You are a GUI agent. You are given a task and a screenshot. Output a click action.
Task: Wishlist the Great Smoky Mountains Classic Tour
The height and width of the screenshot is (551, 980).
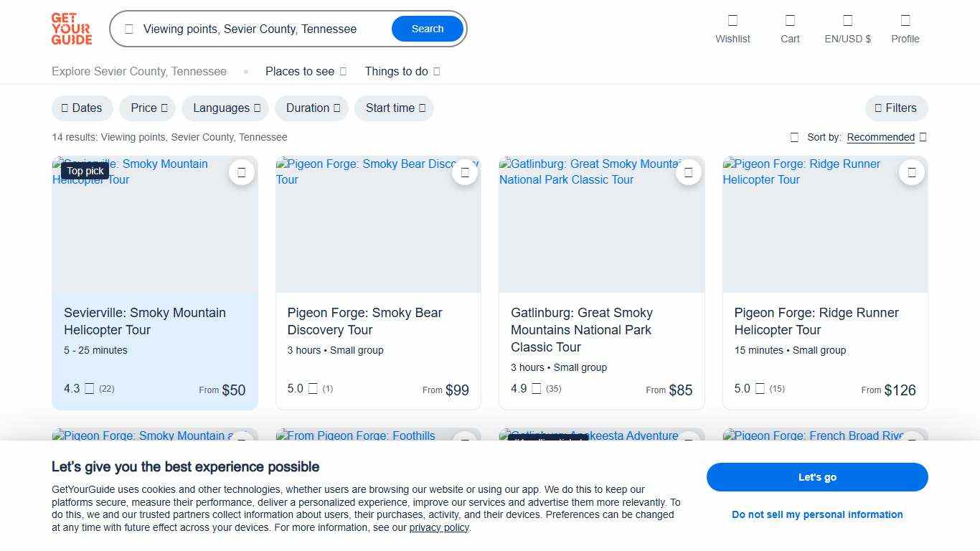tap(689, 172)
